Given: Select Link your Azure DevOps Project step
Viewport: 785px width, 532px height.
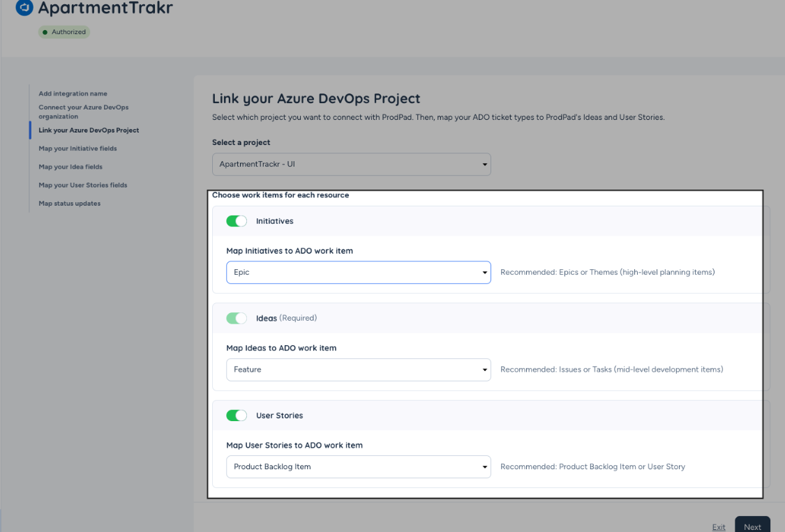Looking at the screenshot, I should coord(89,130).
